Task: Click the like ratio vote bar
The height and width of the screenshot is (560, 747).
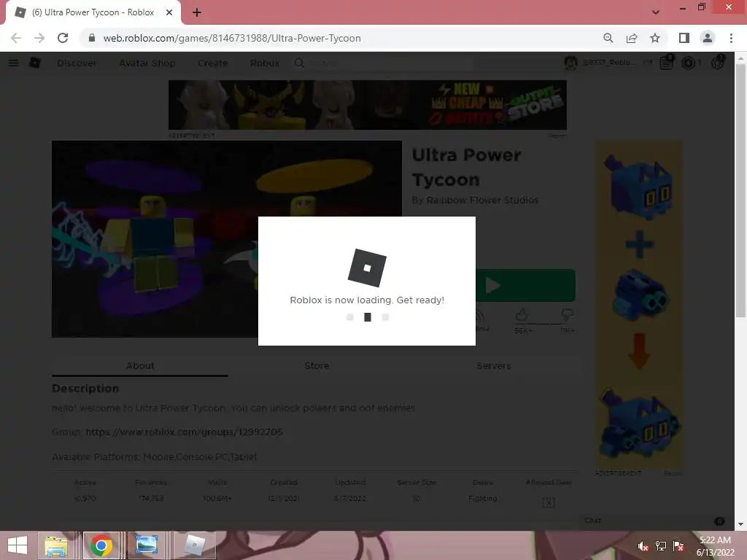Action: [x=544, y=324]
